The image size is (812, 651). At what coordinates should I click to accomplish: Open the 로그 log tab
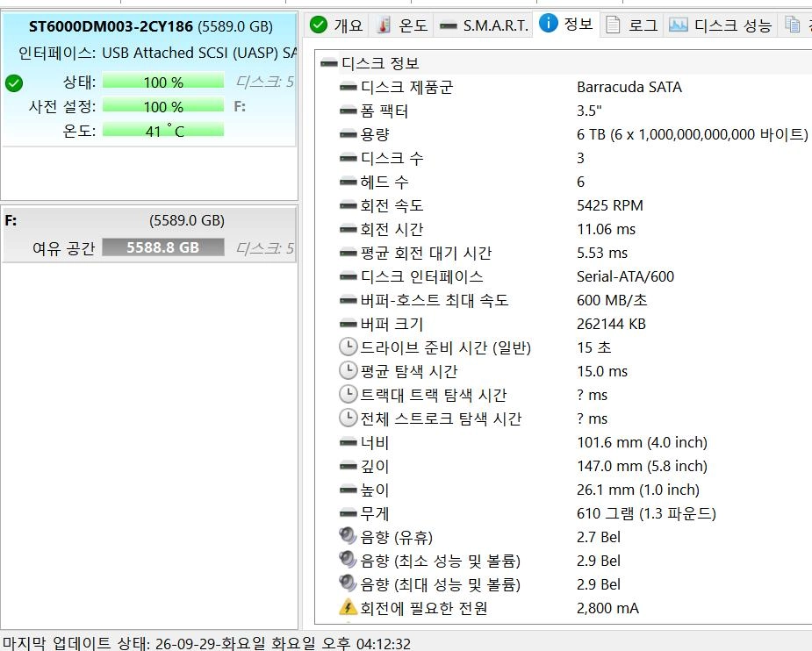point(632,25)
